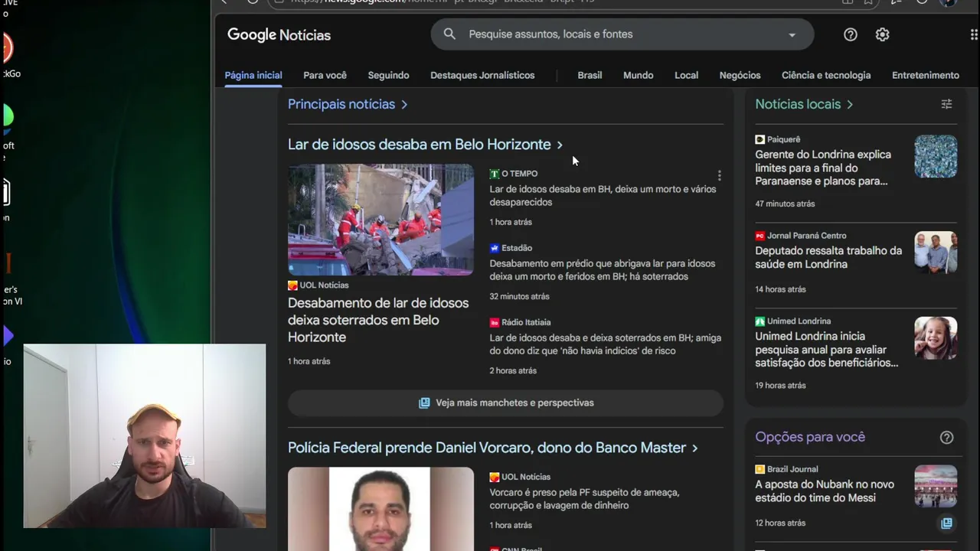Open 'Lar de idosos desaba em Belo Horizonte' story
980x551 pixels.
click(x=425, y=145)
